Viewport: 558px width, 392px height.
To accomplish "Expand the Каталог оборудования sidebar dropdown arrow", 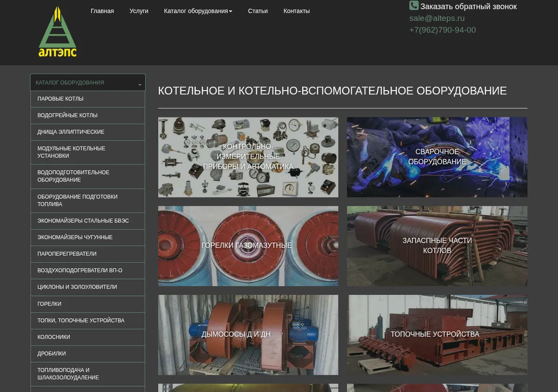I will 140,85.
